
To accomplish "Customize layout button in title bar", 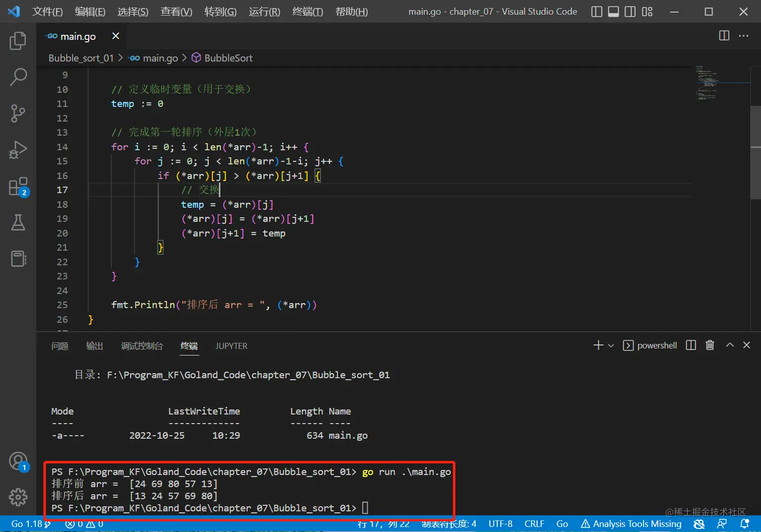I will pyautogui.click(x=647, y=11).
